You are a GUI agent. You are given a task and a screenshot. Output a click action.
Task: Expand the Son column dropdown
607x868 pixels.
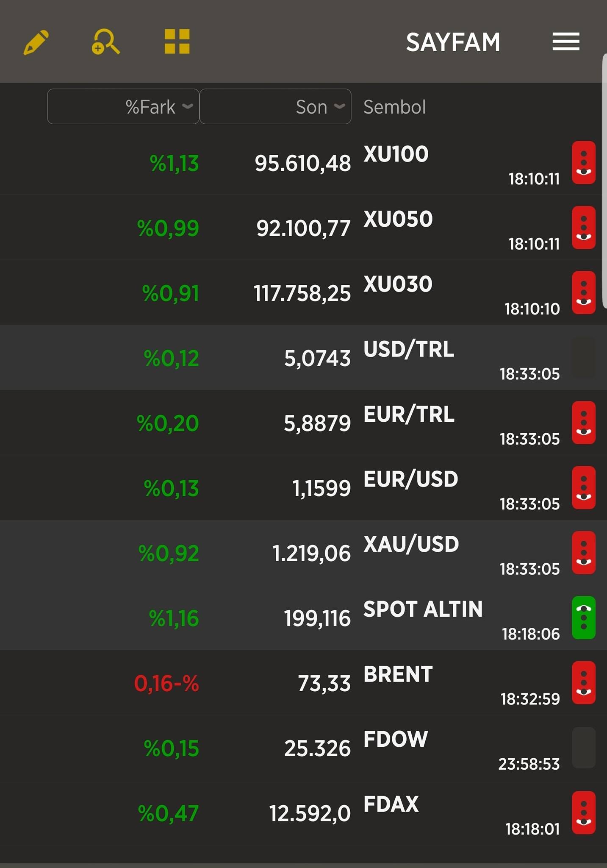tap(275, 106)
